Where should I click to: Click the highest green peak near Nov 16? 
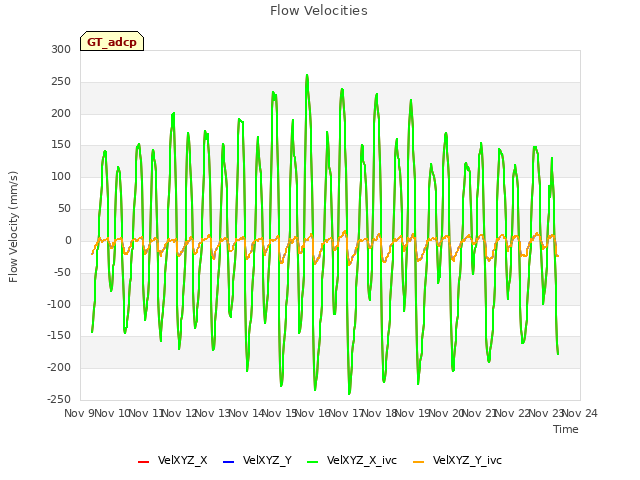point(307,76)
